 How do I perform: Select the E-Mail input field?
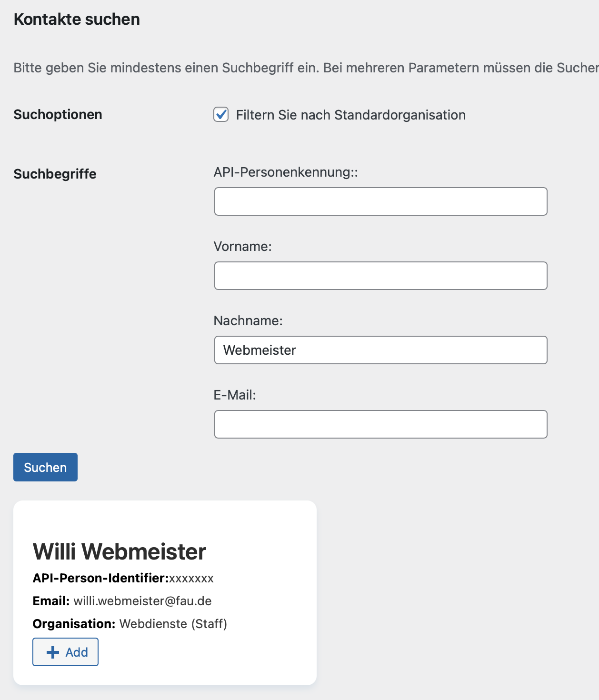(x=381, y=424)
